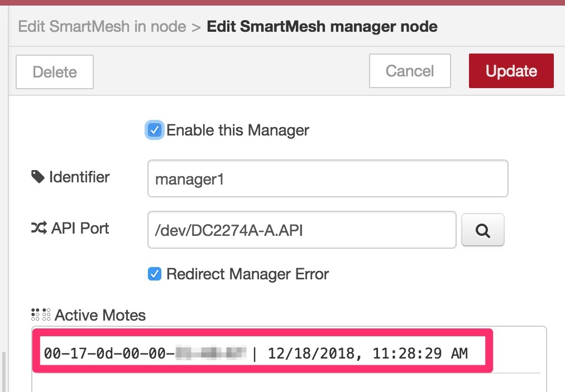Screen dimensions: 565x392
Task: Click the Active Motes heading
Action: click(x=100, y=315)
